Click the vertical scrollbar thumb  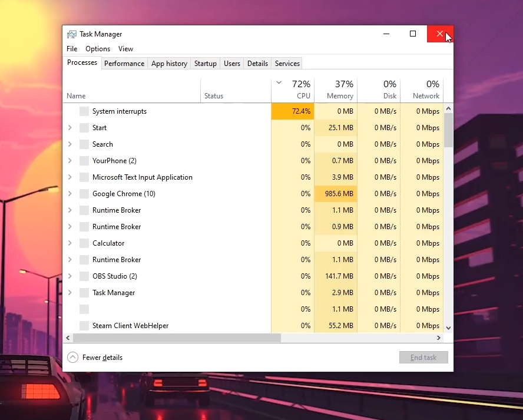448,130
